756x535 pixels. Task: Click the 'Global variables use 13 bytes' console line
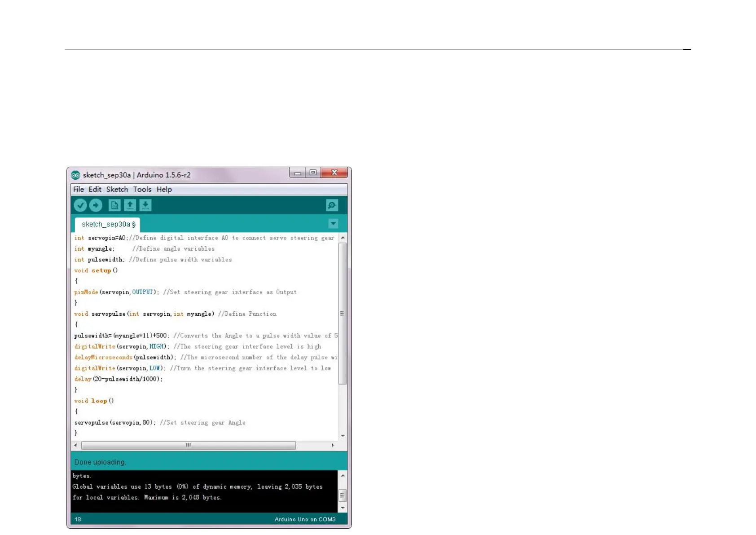(x=198, y=486)
